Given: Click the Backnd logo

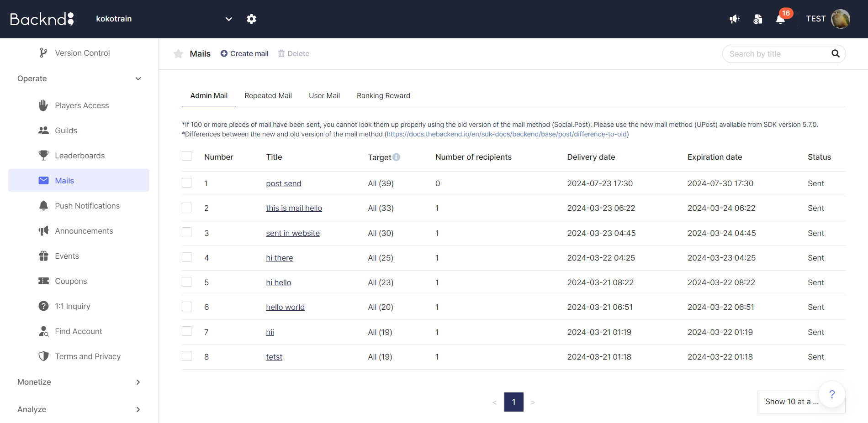Looking at the screenshot, I should point(42,19).
